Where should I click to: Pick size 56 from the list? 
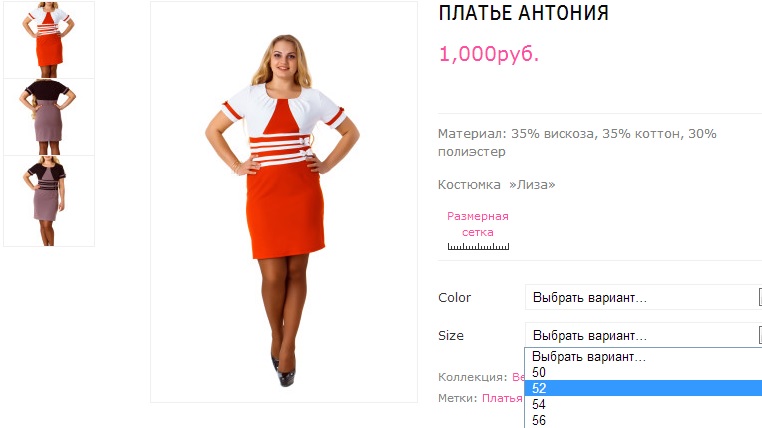(643, 420)
